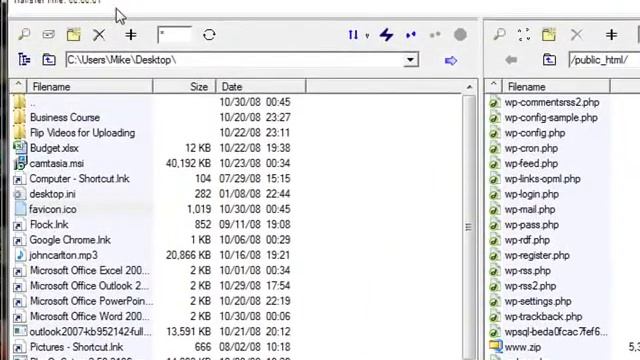Select remote file wp-config-sample.php
This screenshot has width=640, height=360.
pos(551,118)
